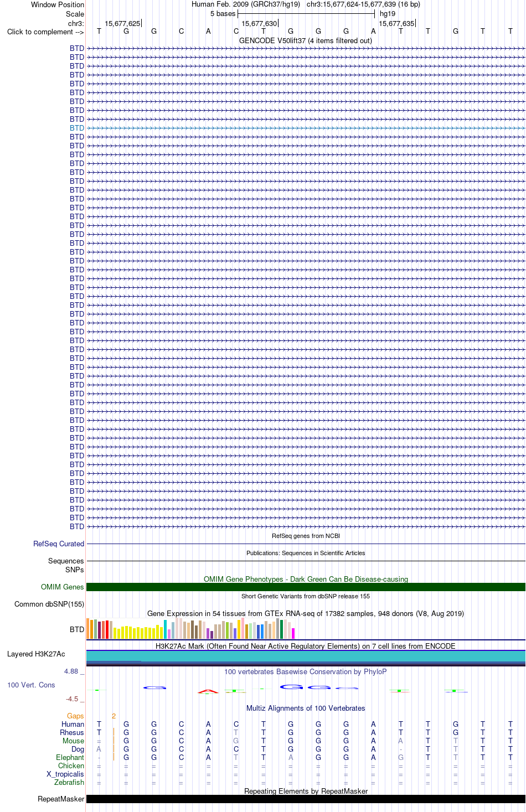Image resolution: width=526 pixels, height=812 pixels.
Task: Click position marker 15,677,635
Action: 396,23
